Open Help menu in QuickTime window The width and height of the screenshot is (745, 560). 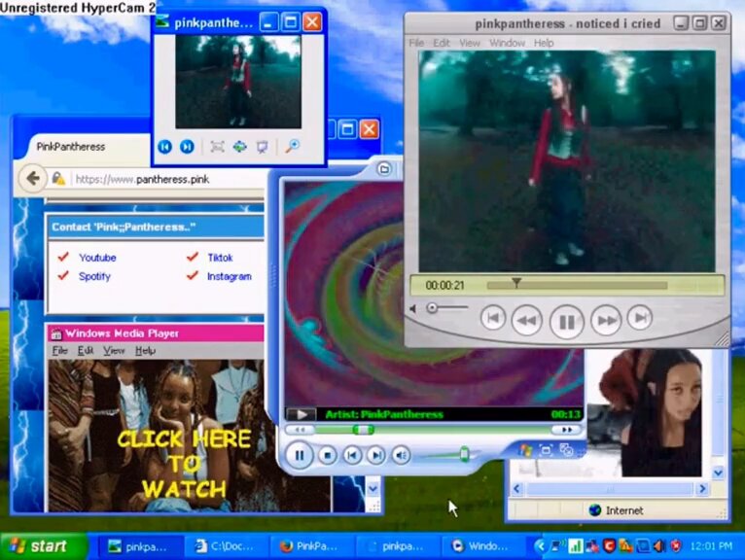tap(544, 43)
